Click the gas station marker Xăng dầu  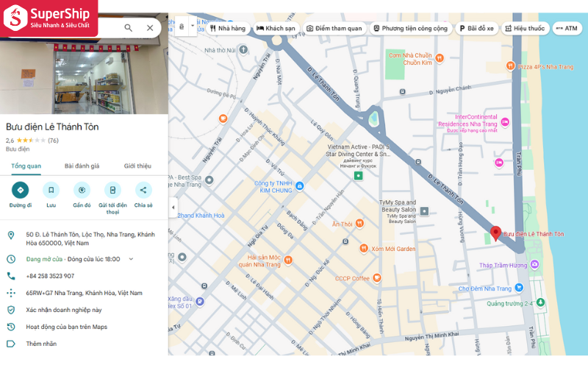pyautogui.click(x=200, y=301)
